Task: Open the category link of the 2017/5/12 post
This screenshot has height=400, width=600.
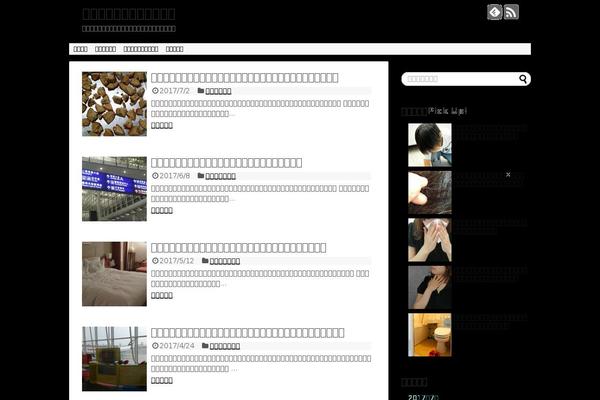Action: click(225, 261)
